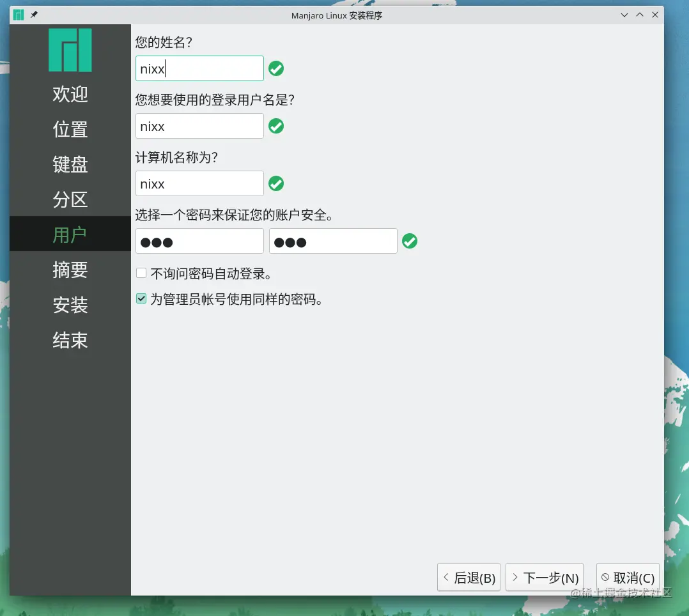Viewport: 689px width, 616px height.
Task: Click the 下一步(N) next button
Action: [545, 577]
